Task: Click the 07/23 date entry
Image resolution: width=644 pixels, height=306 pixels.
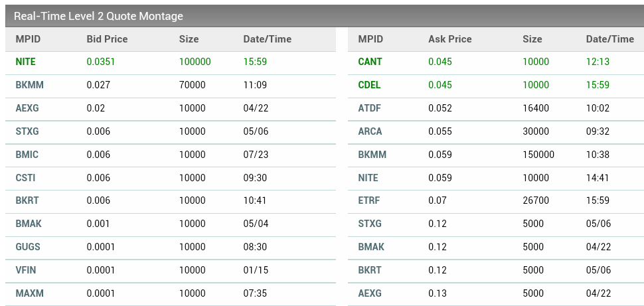Action: [256, 155]
